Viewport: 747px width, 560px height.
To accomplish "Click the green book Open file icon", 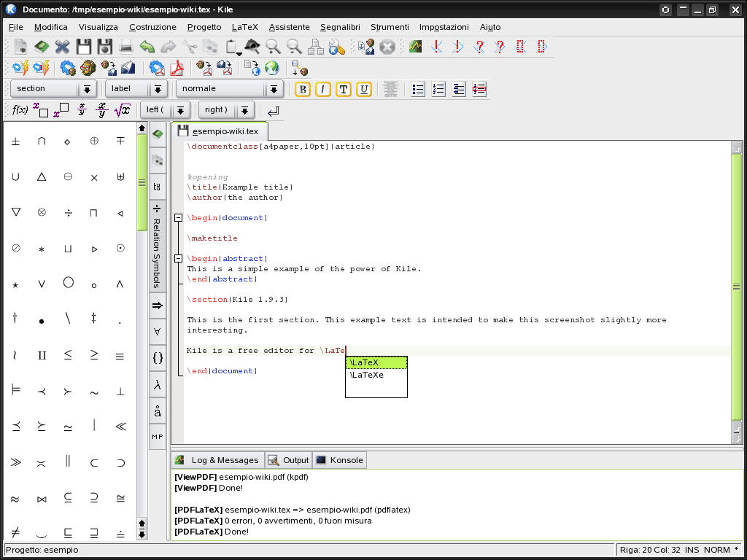I will tap(42, 47).
